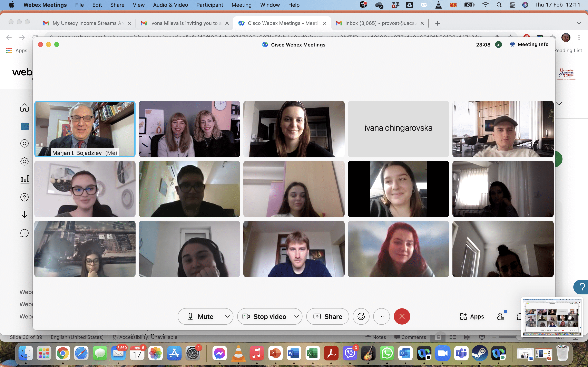
Task: Switch to Inbox provost Gmail tab
Action: (x=379, y=23)
